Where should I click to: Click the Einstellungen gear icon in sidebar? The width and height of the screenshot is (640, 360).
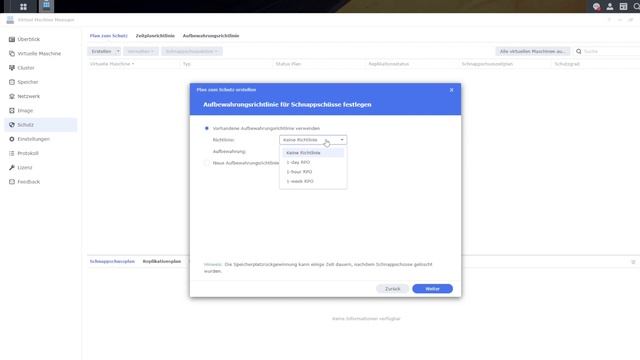pos(12,139)
